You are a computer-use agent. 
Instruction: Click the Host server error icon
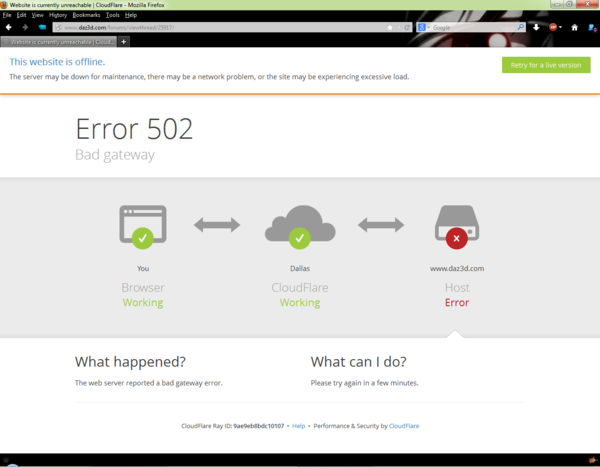click(x=457, y=227)
